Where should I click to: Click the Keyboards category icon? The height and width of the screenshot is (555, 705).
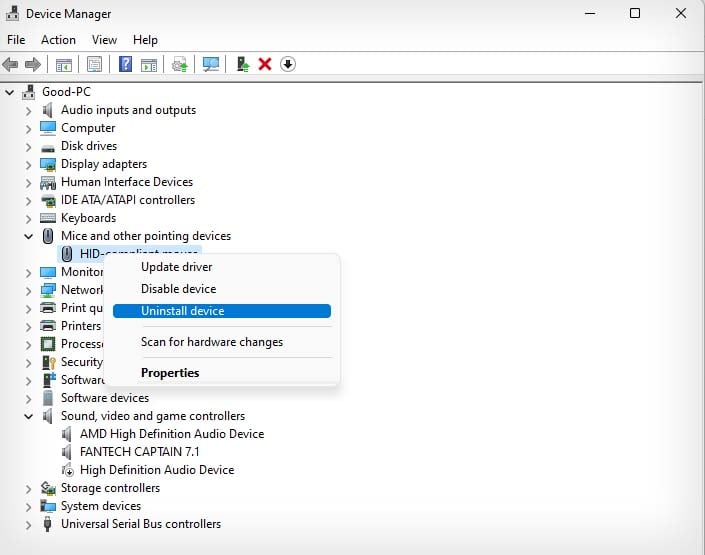point(48,218)
